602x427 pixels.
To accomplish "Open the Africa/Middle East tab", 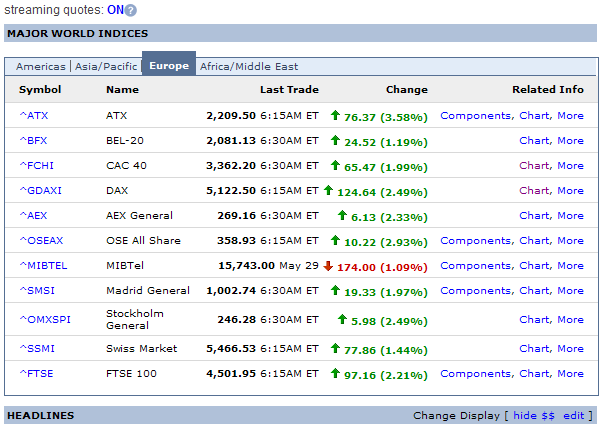I will click(249, 66).
